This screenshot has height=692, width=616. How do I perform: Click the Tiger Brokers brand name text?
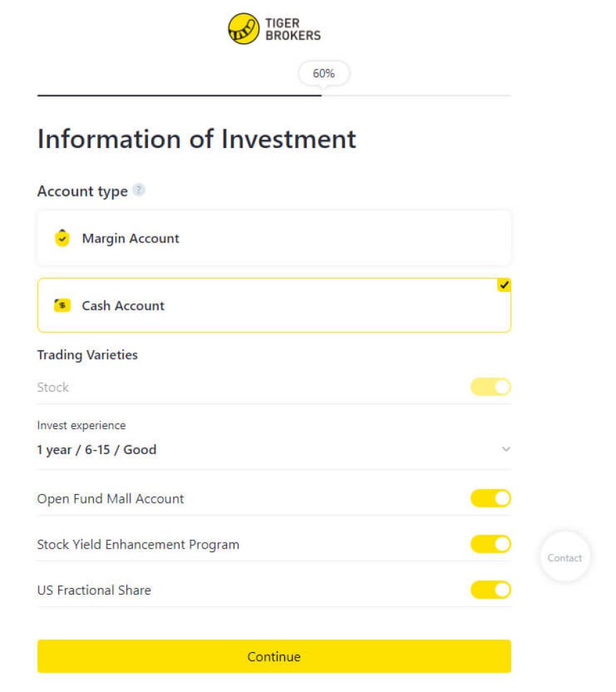292,29
